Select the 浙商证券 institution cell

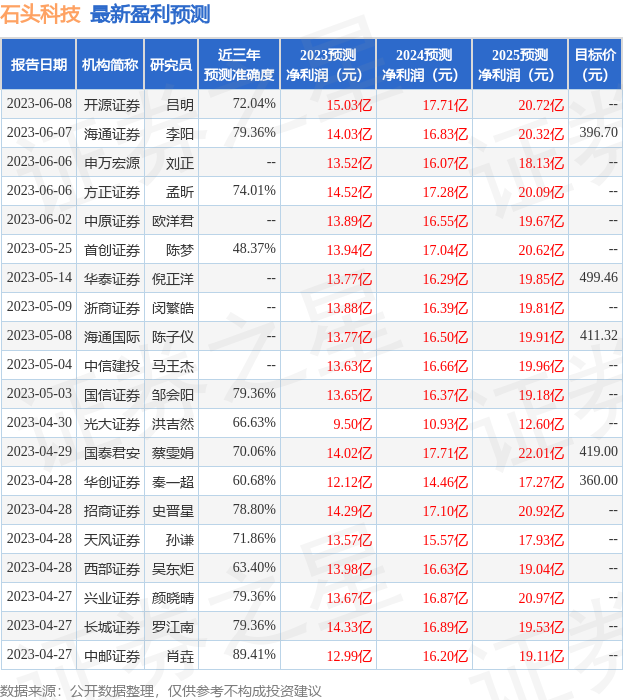[112, 308]
